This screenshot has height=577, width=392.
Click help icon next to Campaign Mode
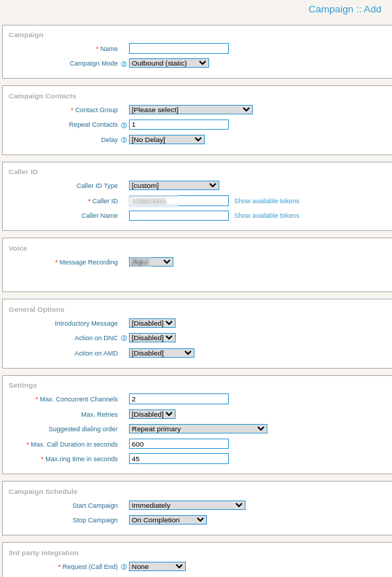(x=124, y=64)
